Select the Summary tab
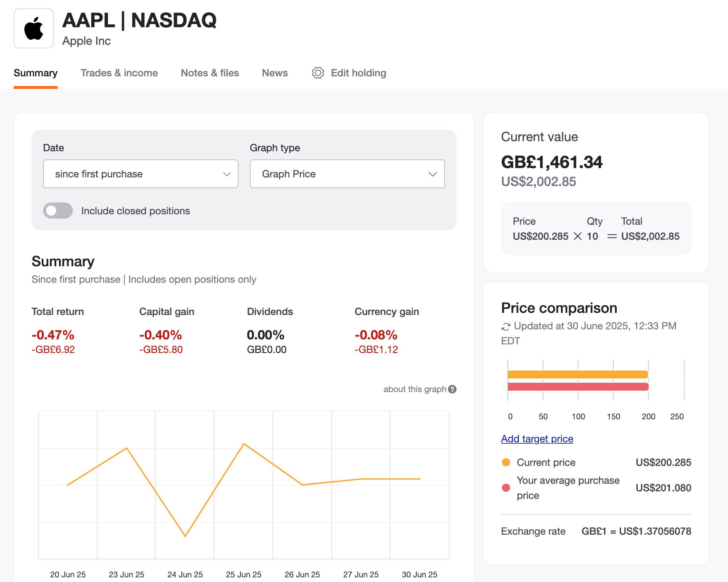 pos(36,73)
